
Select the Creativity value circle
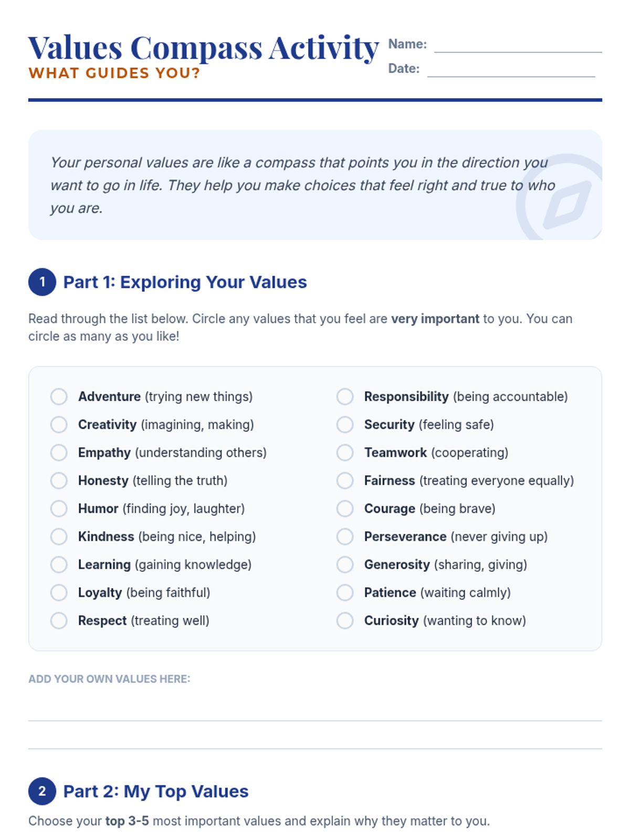[59, 425]
